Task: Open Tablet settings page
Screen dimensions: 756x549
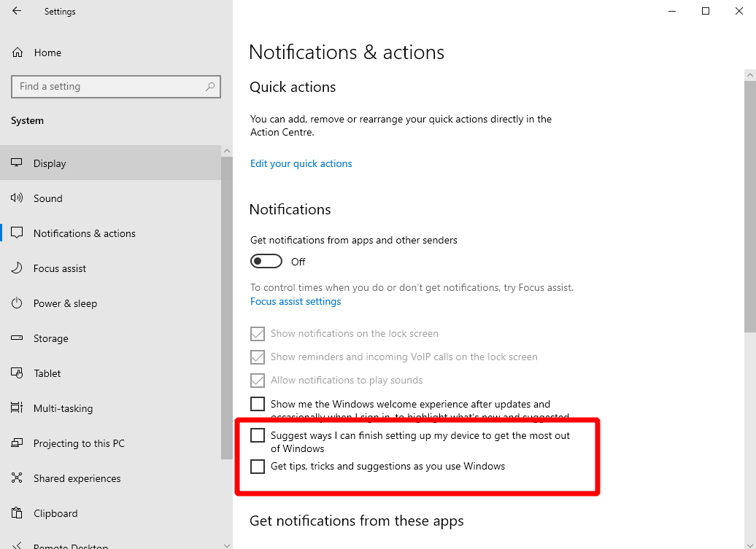Action: pyautogui.click(x=110, y=373)
